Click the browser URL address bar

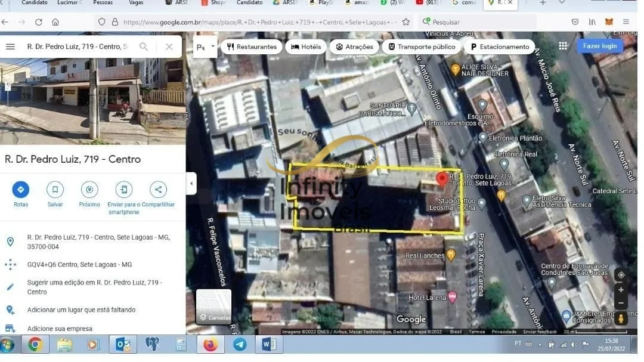pos(259,22)
